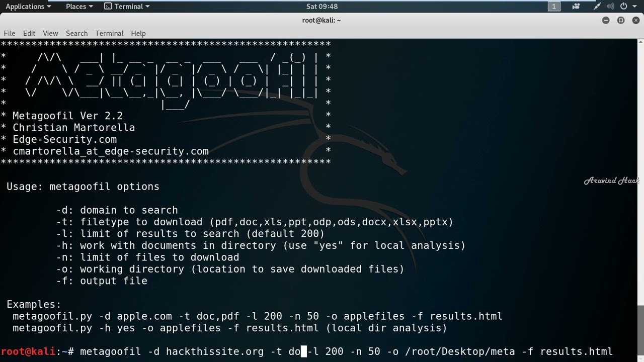Click '-n: limit of files to download'
The width and height of the screenshot is (644, 362).
click(x=147, y=257)
